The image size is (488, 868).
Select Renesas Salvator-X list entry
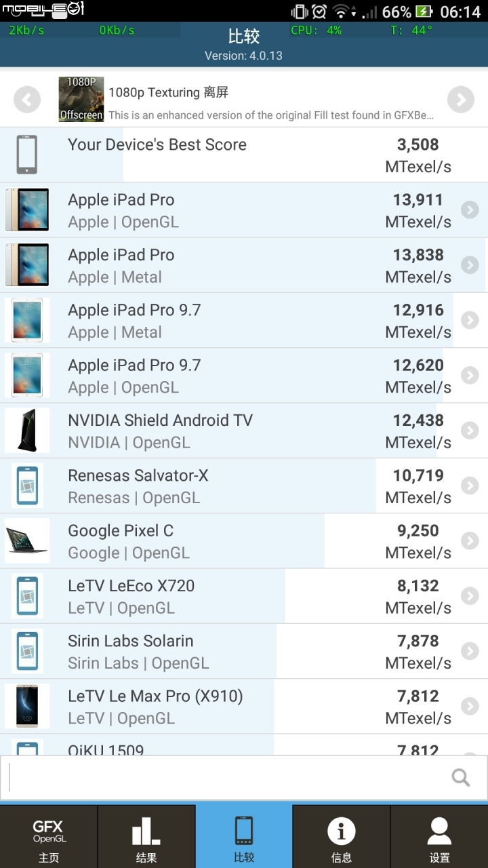click(x=244, y=486)
